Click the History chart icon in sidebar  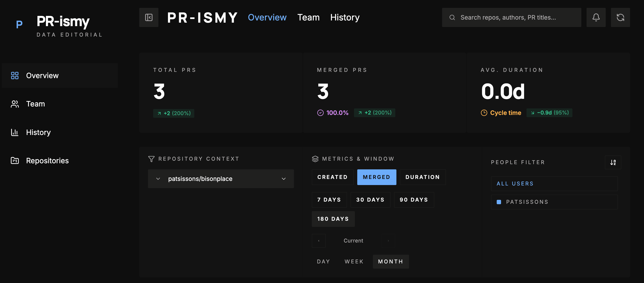point(15,132)
